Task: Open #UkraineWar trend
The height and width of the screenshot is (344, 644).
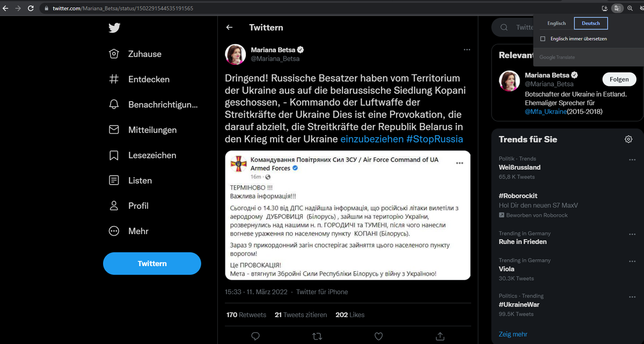Action: [x=519, y=304]
